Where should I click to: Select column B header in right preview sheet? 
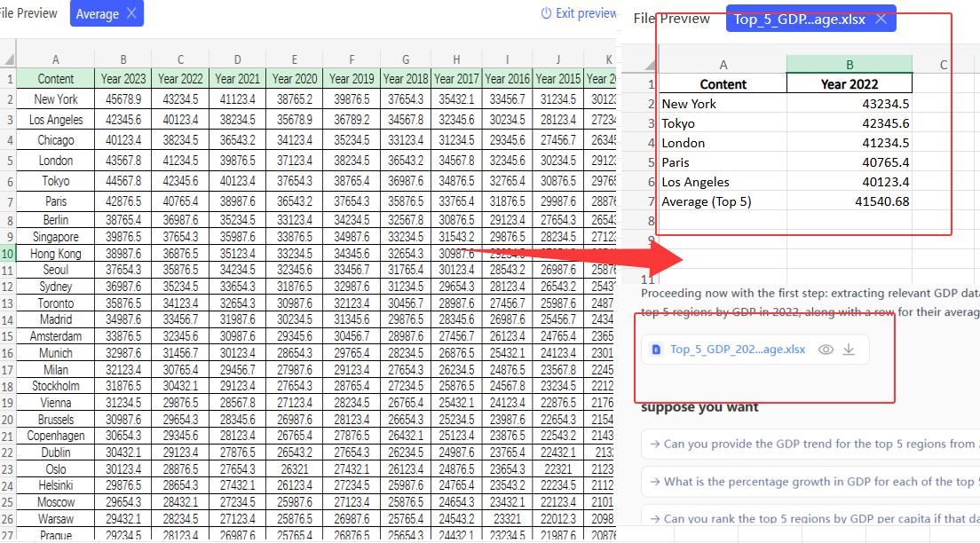coord(850,64)
